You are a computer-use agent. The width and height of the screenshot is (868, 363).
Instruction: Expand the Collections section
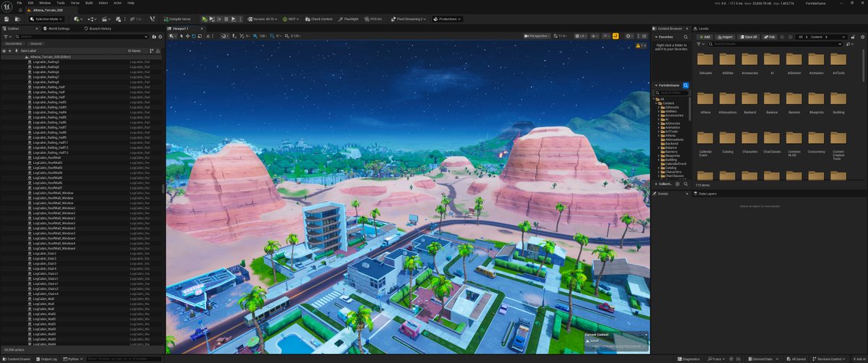tap(655, 184)
